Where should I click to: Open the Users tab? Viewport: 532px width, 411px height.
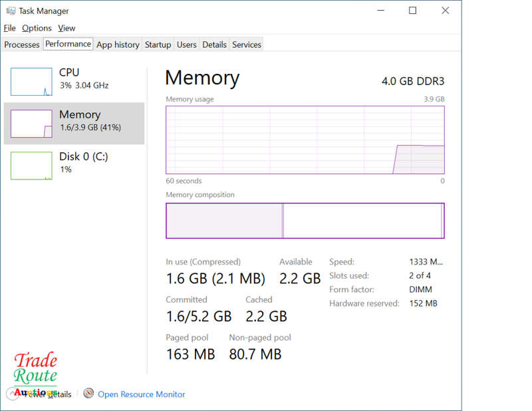pos(186,45)
